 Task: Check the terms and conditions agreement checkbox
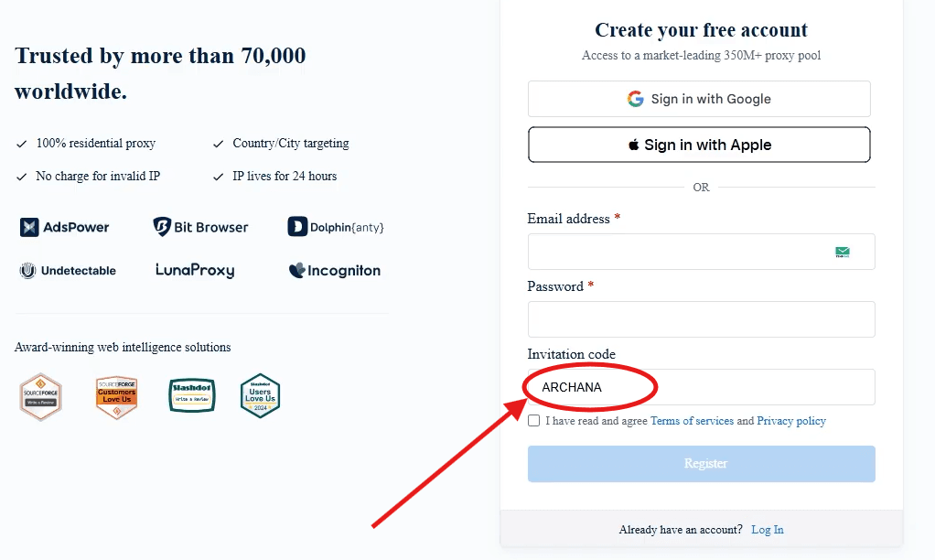pyautogui.click(x=533, y=420)
